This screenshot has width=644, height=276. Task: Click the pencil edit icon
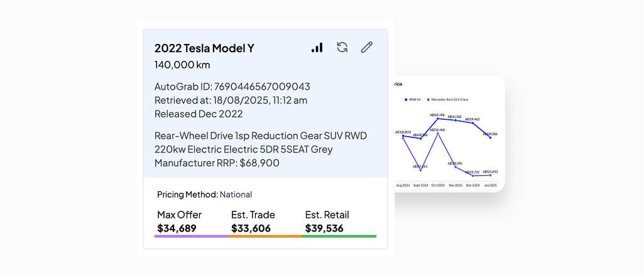(x=366, y=47)
